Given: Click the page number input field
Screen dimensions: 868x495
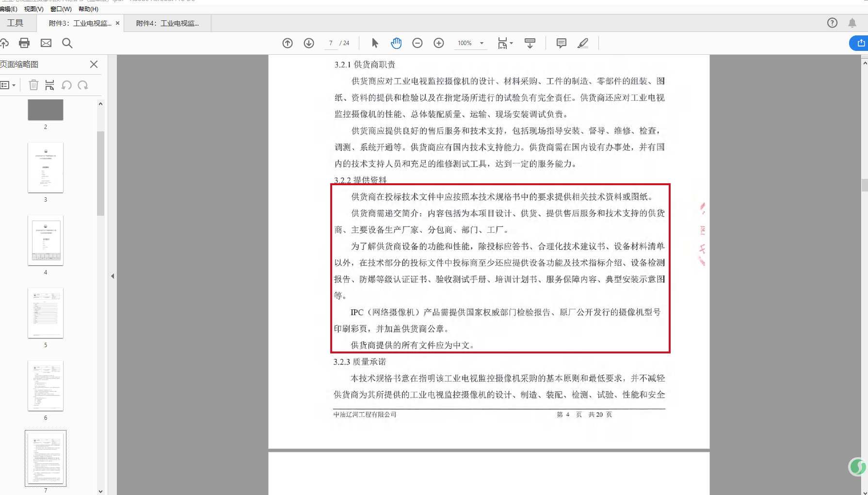Looking at the screenshot, I should pyautogui.click(x=331, y=43).
